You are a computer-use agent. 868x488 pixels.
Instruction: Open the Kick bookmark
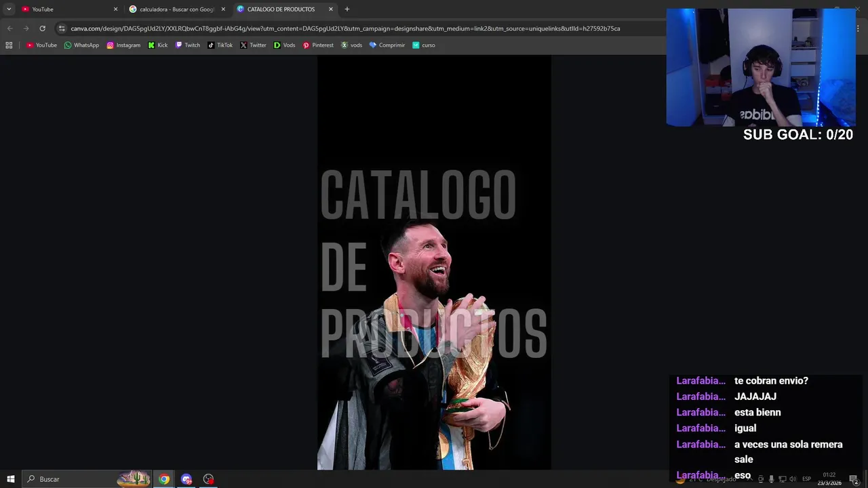tap(158, 45)
